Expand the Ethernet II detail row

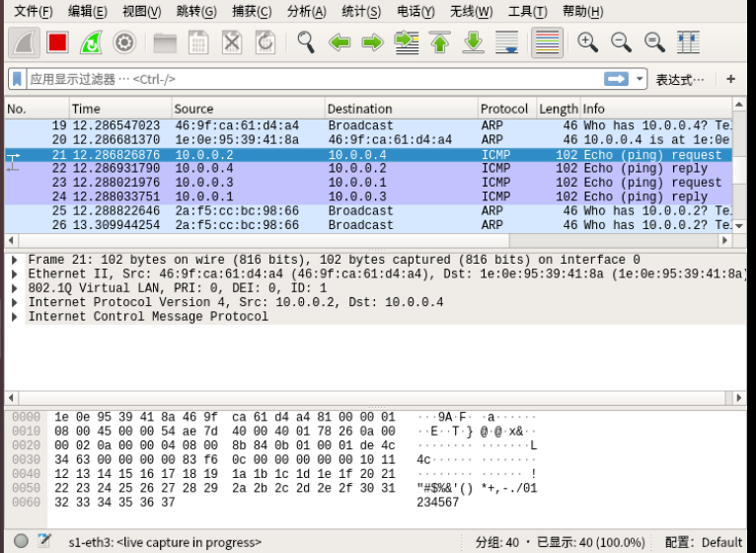point(15,275)
